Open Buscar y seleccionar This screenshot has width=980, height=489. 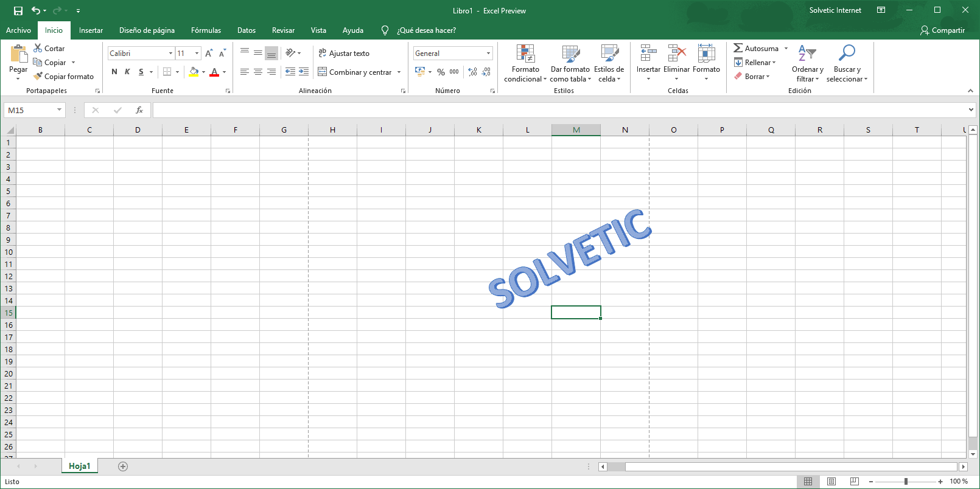[x=847, y=63]
